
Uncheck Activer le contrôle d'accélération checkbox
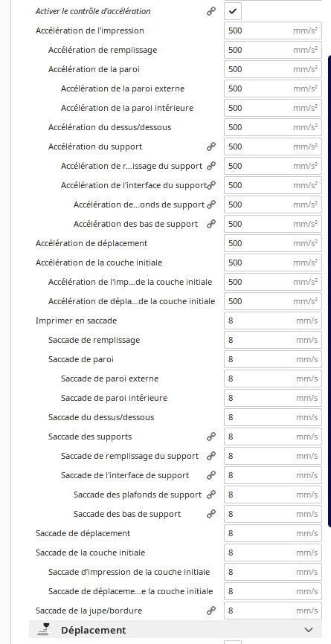[233, 11]
